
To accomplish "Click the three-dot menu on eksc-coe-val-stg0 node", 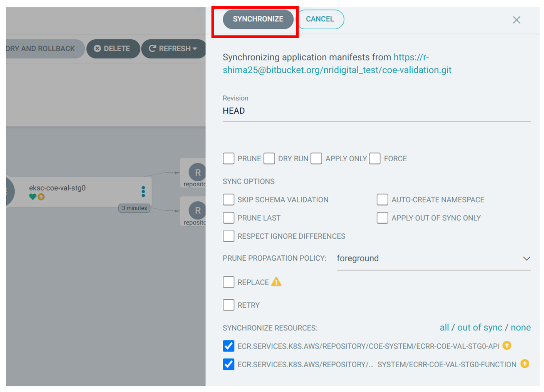I will coord(143,191).
